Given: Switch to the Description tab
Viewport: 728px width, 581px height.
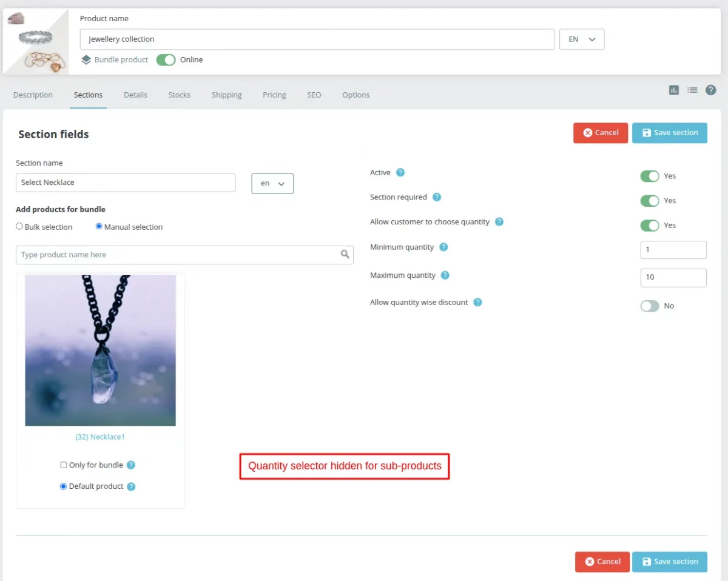Looking at the screenshot, I should [x=33, y=95].
